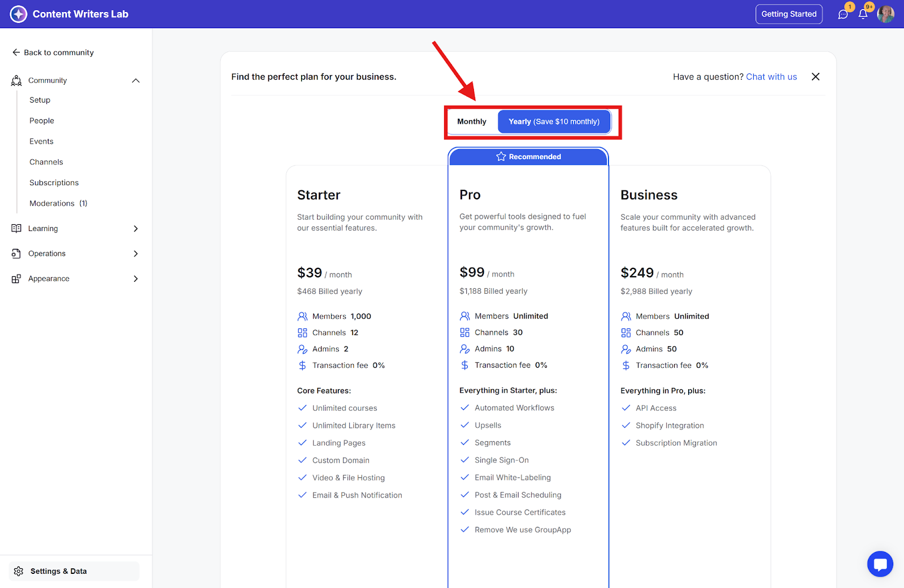The height and width of the screenshot is (588, 904).
Task: Expand the Appearance section chevron
Action: pyautogui.click(x=136, y=279)
